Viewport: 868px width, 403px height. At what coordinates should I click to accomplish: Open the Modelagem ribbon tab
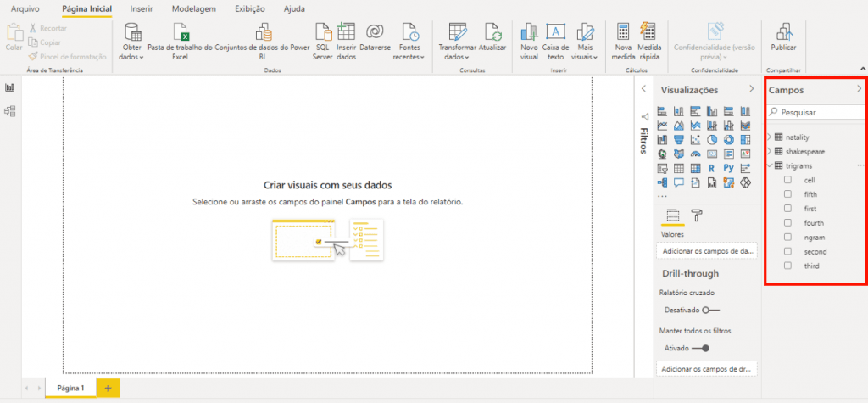click(193, 8)
